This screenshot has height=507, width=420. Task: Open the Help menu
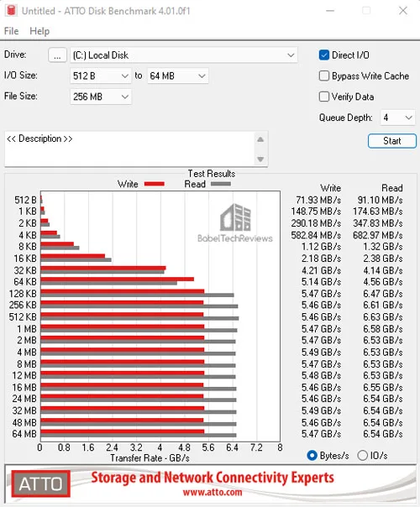pos(39,31)
